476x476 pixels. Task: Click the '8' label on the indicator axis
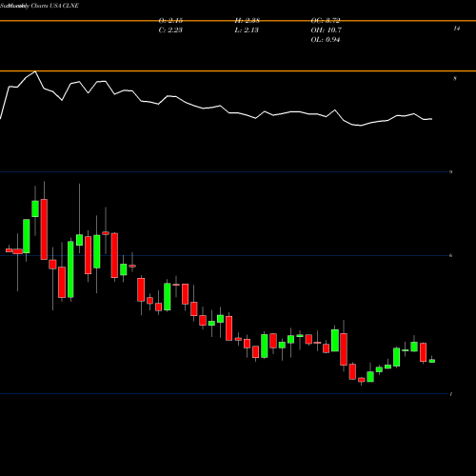click(x=455, y=78)
